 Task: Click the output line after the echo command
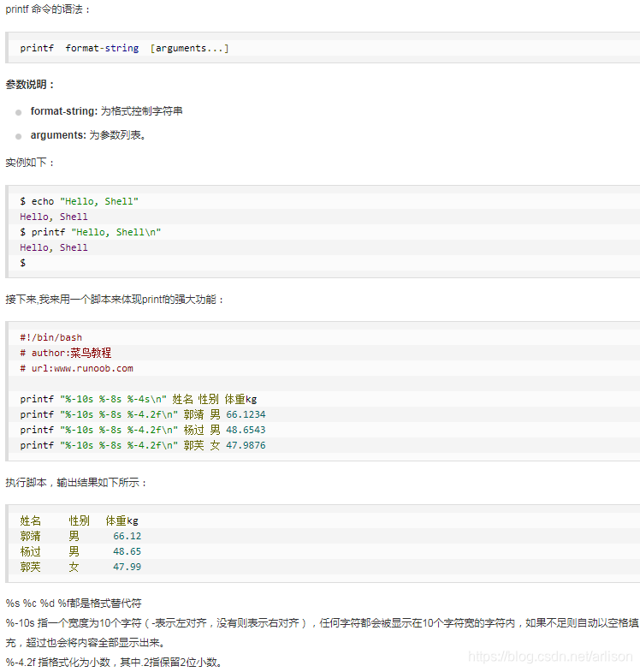[54, 217]
